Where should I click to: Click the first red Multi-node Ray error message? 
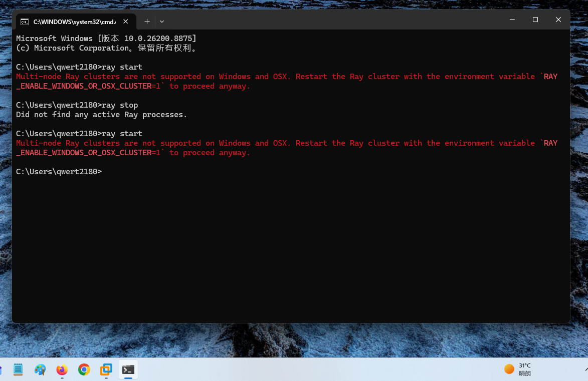[287, 81]
